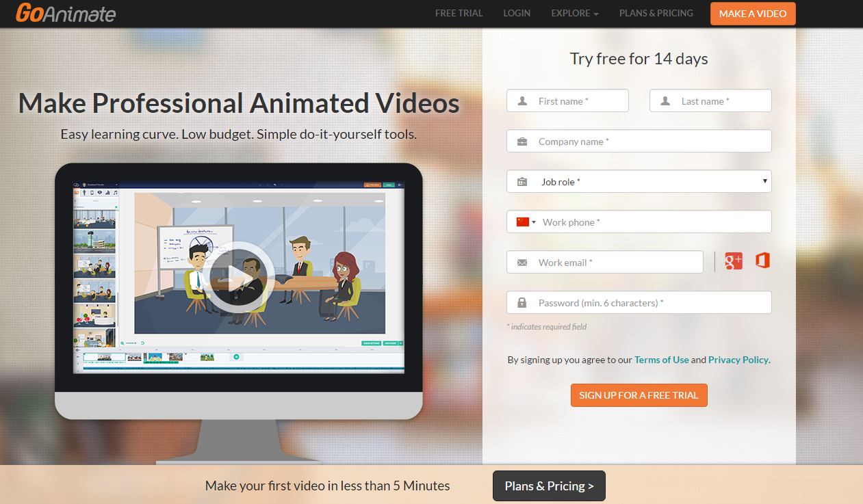This screenshot has height=504, width=863.
Task: Click SIGN UP FOR A FREE TRIAL button
Action: 639,395
